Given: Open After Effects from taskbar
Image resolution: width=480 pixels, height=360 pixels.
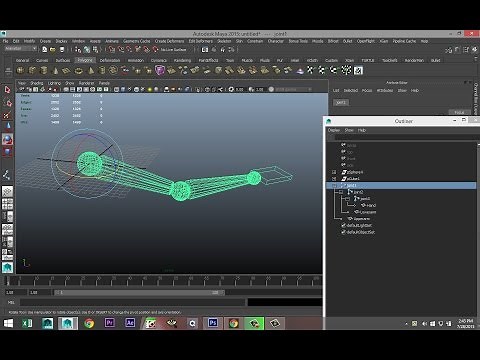Looking at the screenshot, I should (130, 323).
